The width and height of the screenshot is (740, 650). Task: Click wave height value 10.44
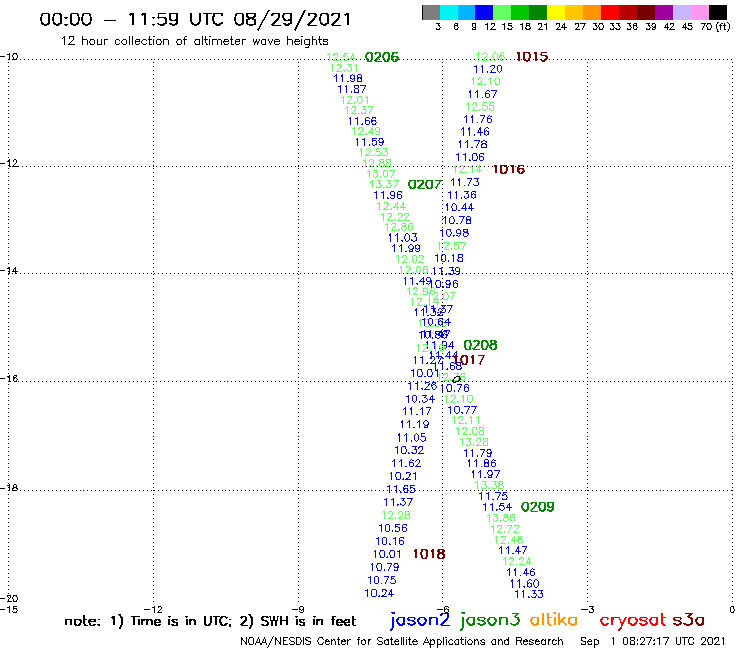459,207
